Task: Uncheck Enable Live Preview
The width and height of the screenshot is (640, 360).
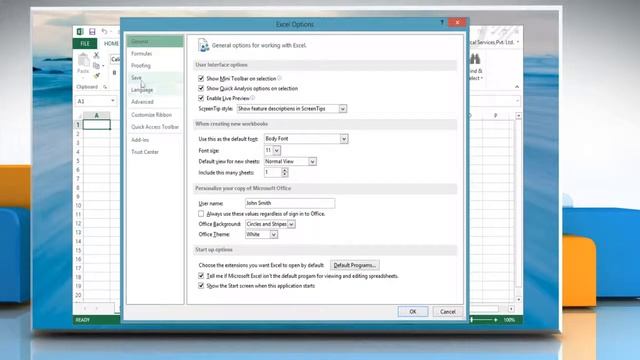Action: [201, 98]
